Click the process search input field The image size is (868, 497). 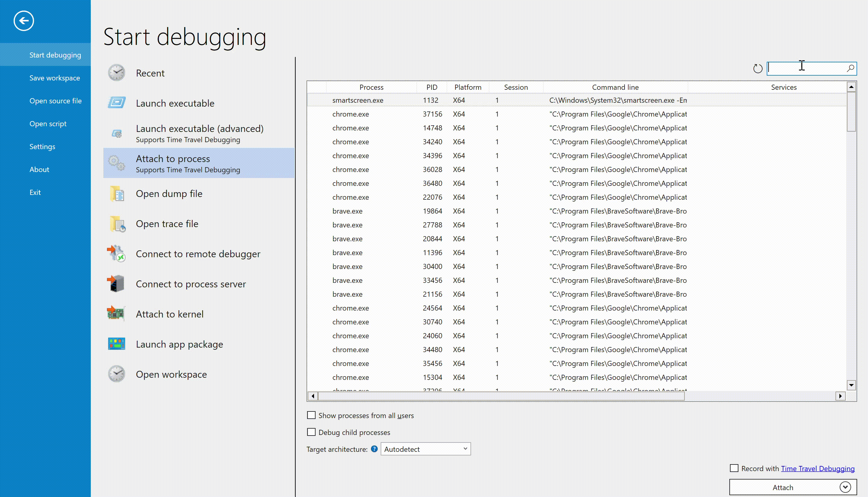(x=806, y=69)
